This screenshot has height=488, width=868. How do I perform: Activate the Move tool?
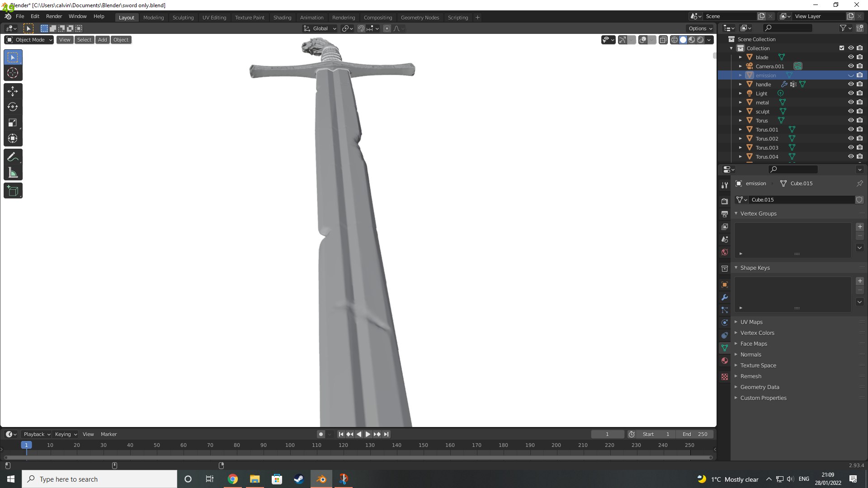pos(13,91)
